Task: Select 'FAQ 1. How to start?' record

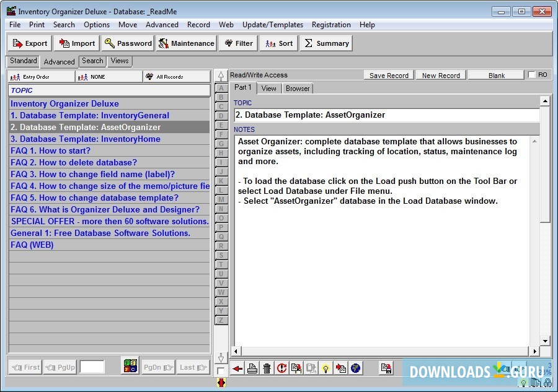Action: point(110,150)
